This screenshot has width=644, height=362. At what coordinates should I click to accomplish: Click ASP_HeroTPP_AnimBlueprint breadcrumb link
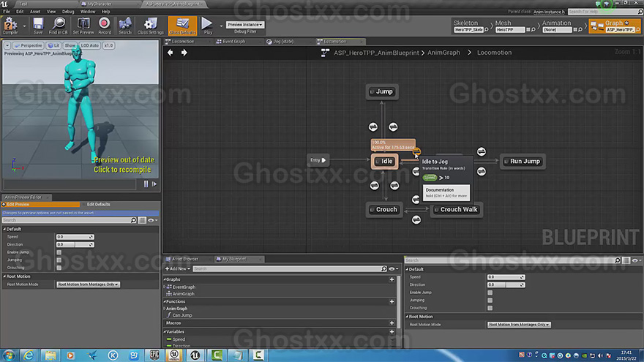point(376,53)
